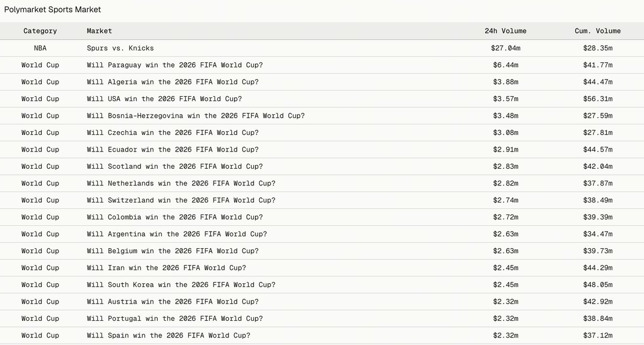This screenshot has height=345, width=644.
Task: Click the $3.57m 24h volume cell
Action: pyautogui.click(x=506, y=99)
